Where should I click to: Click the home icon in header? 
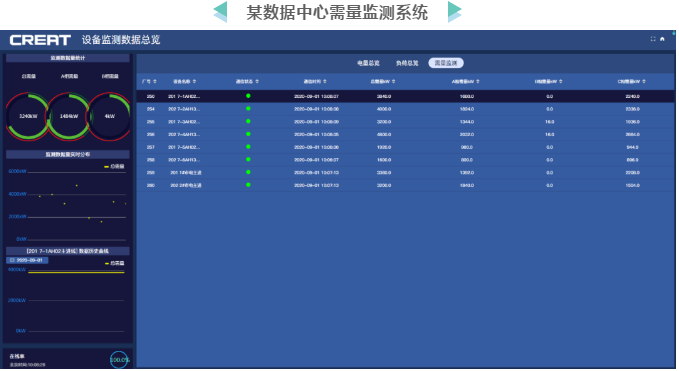(x=662, y=39)
